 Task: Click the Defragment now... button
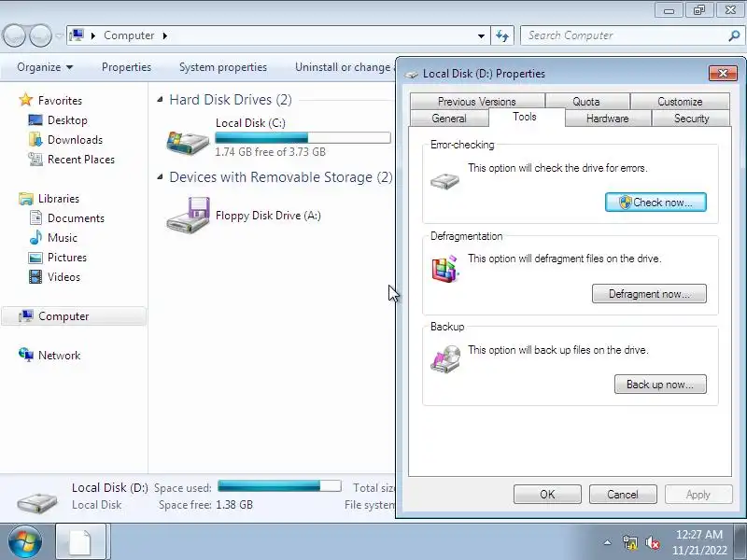point(649,294)
